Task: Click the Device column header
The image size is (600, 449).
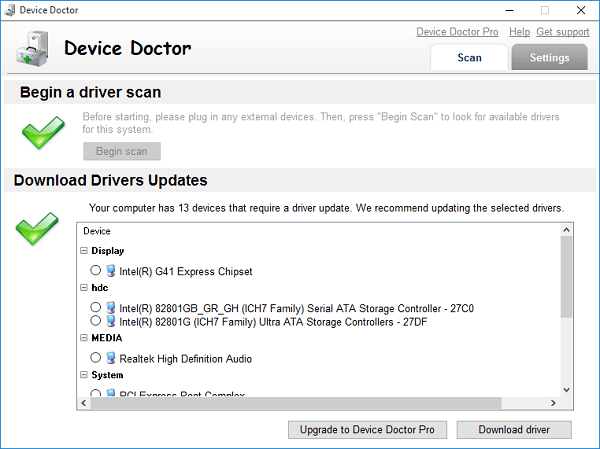Action: (97, 231)
